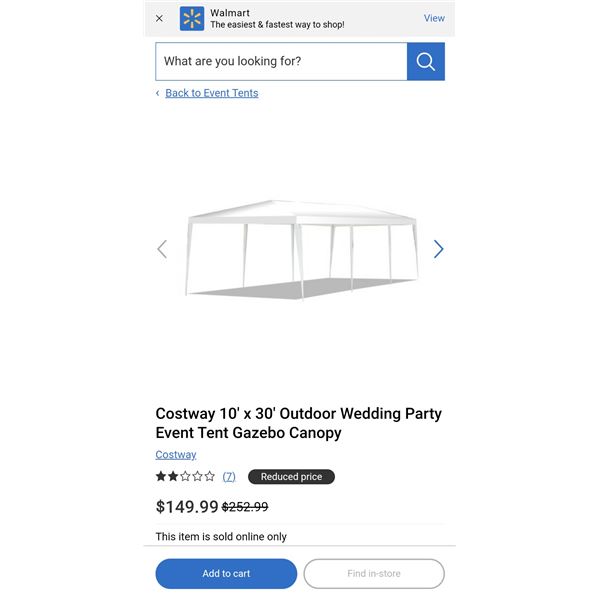This screenshot has height=600, width=600.
Task: Click the 'Reduced price' badge
Action: coord(291,477)
